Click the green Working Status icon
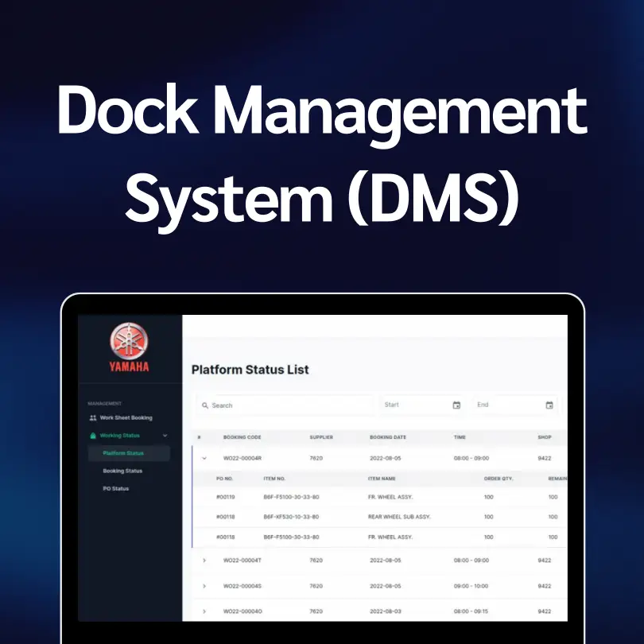 [93, 436]
